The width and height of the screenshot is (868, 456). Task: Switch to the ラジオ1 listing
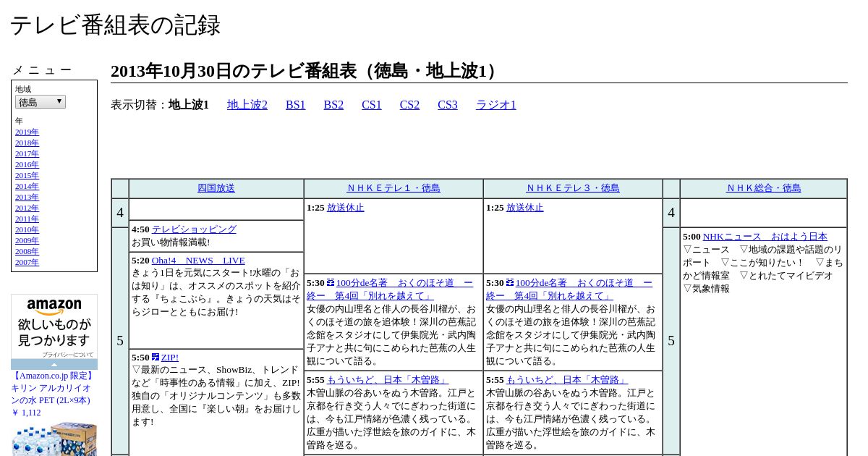click(496, 105)
